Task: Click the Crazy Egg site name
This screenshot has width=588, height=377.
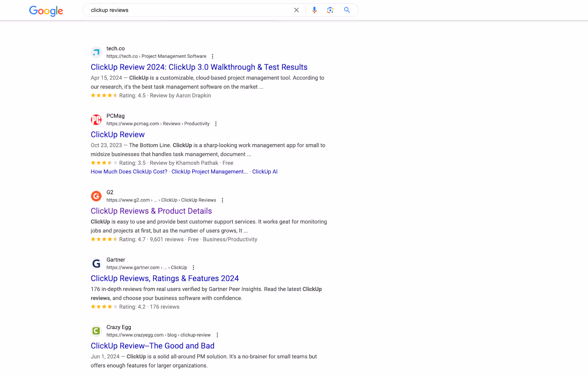Action: click(119, 327)
